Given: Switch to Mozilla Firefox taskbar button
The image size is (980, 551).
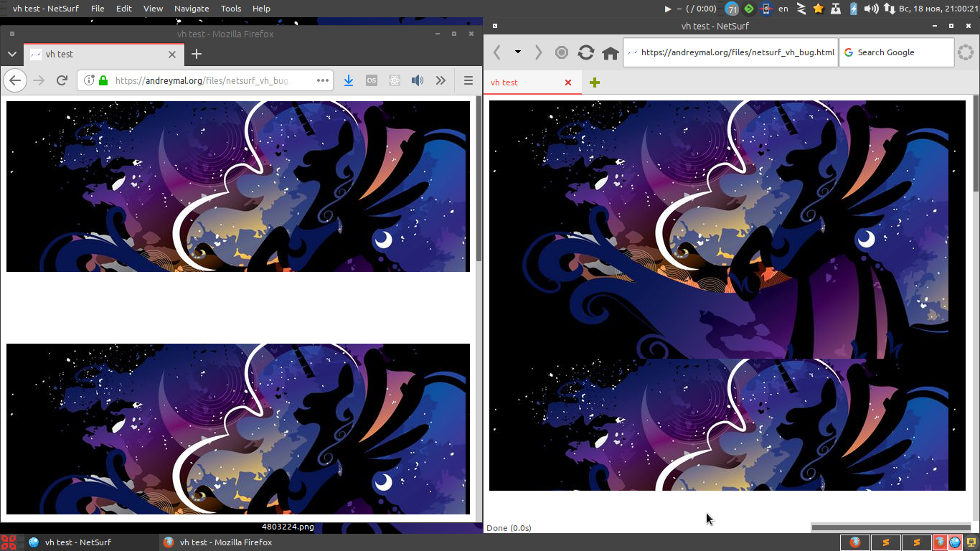Looking at the screenshot, I should pos(218,542).
